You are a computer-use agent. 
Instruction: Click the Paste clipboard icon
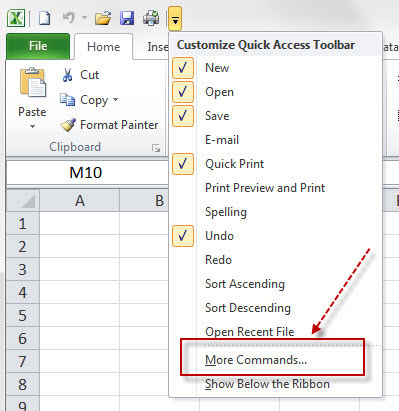[x=33, y=82]
